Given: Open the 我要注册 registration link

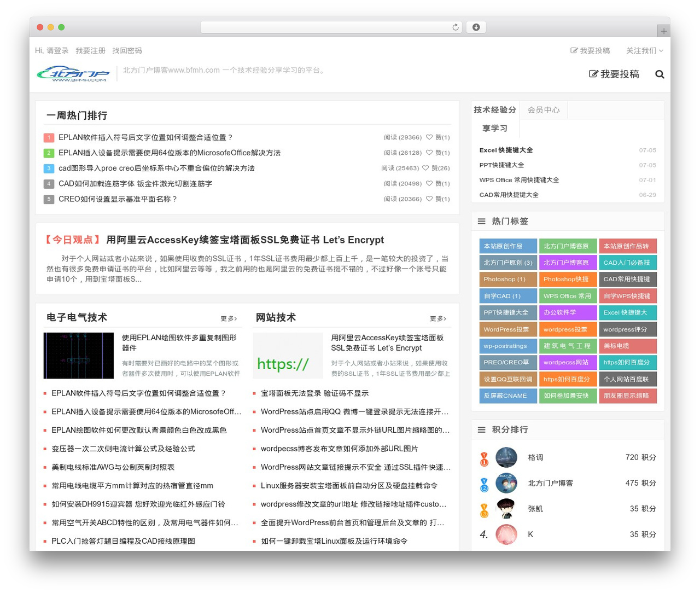Looking at the screenshot, I should tap(91, 50).
